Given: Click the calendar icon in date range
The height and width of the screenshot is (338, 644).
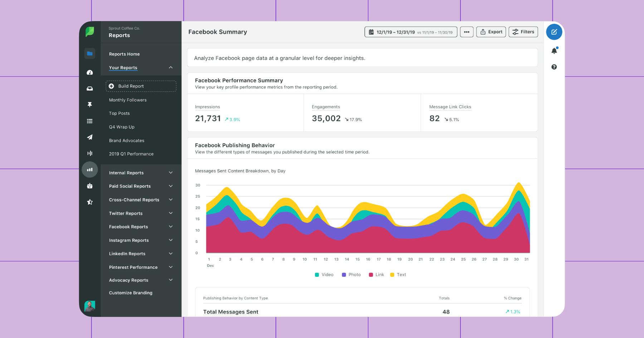Looking at the screenshot, I should click(371, 32).
